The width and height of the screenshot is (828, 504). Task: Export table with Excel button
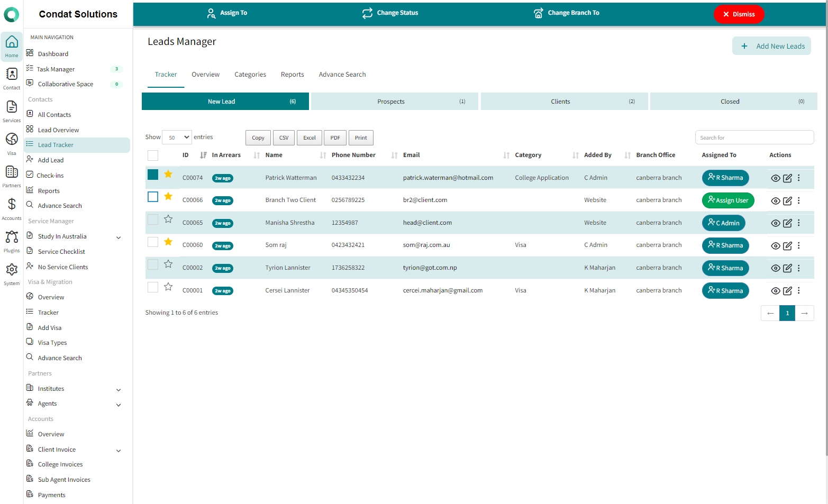pos(310,138)
